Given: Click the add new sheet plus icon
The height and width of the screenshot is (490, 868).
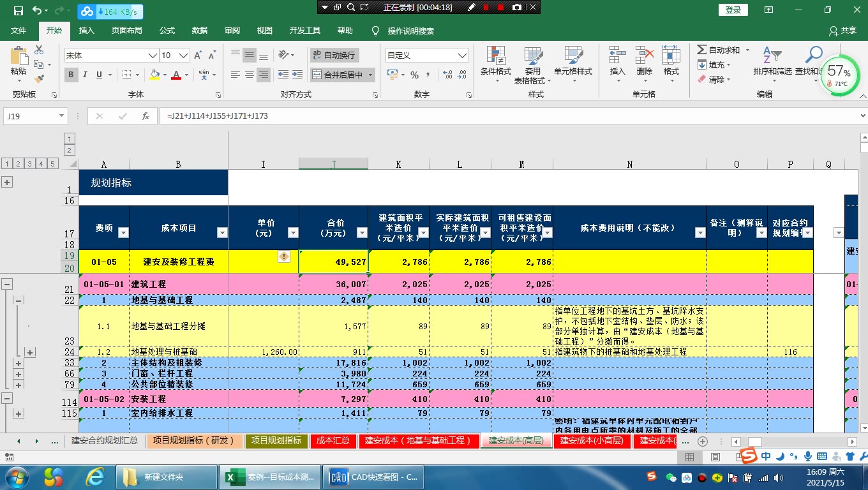Looking at the screenshot, I should click(x=703, y=442).
